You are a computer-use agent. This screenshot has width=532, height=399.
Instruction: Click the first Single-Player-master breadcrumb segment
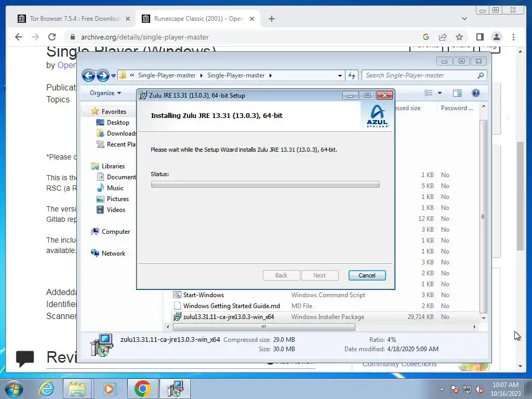(167, 75)
